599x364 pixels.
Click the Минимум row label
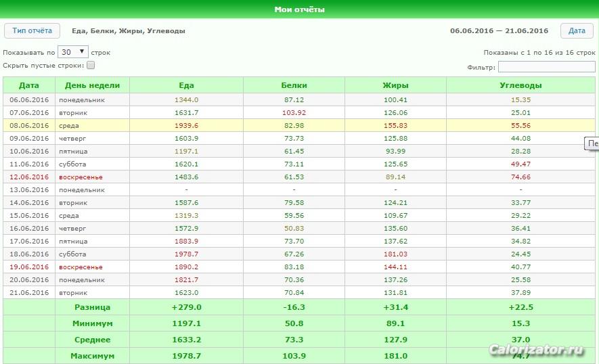[x=92, y=323]
